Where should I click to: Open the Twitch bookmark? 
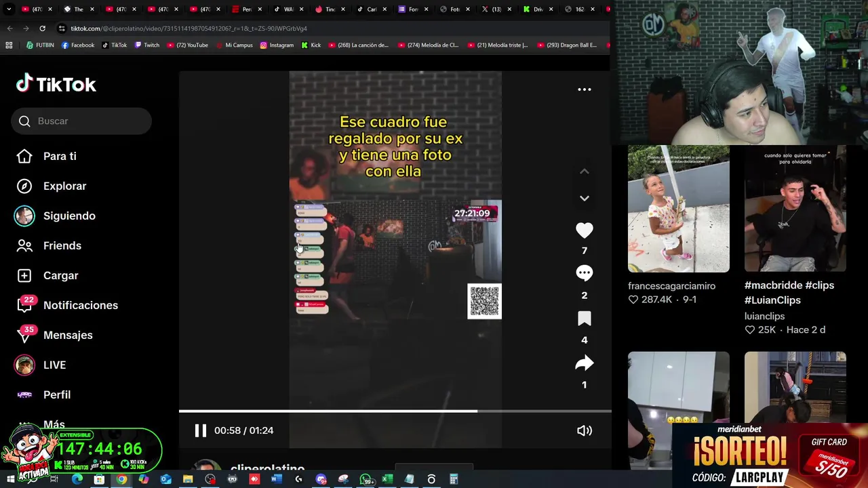[x=147, y=45]
